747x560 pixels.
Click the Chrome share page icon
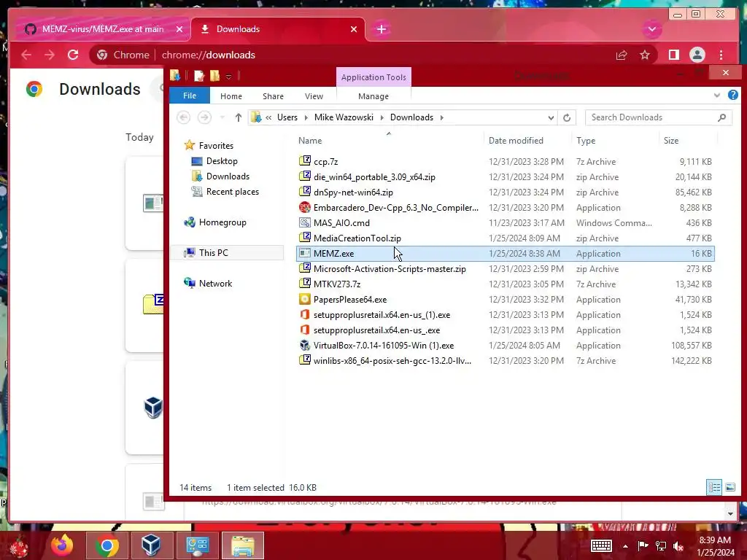pos(622,55)
